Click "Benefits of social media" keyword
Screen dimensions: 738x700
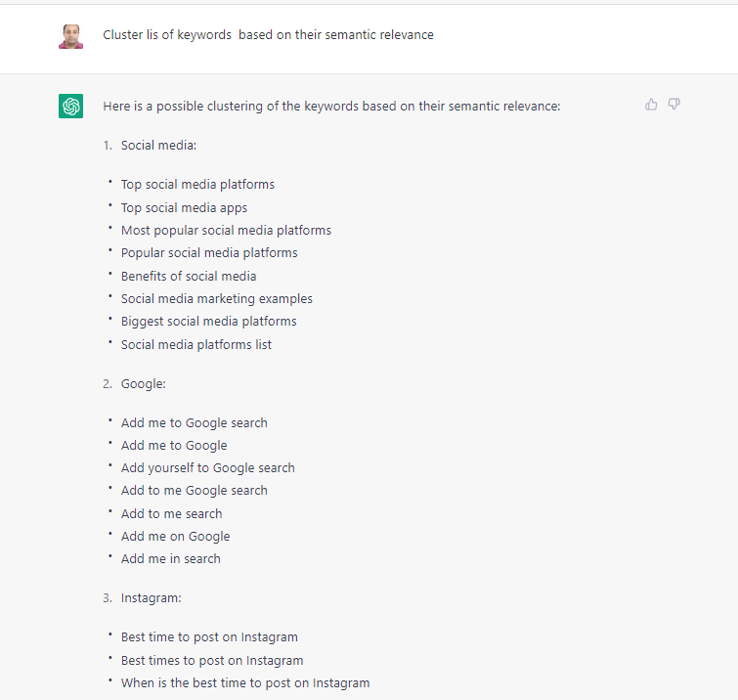(189, 276)
